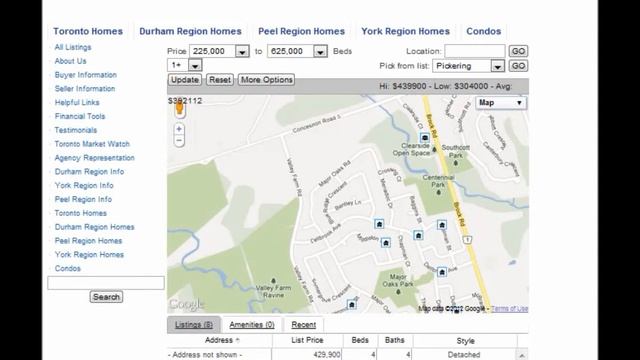Open York Region Homes sidebar link
640x360 pixels.
(x=89, y=255)
